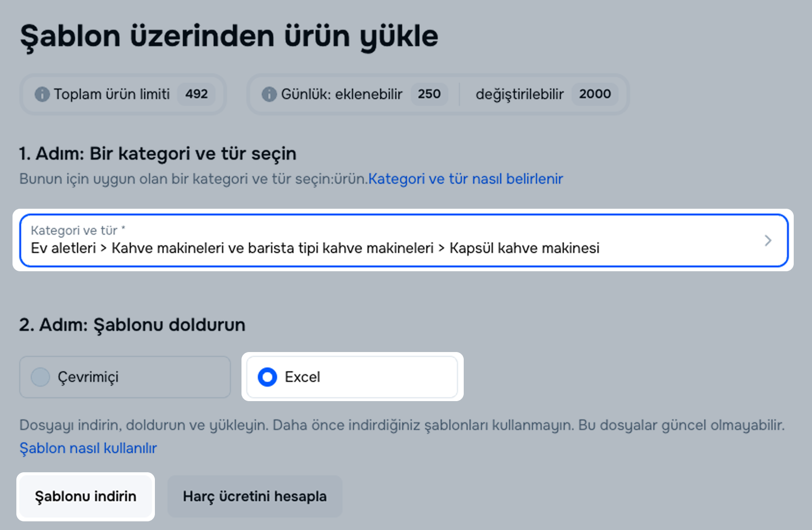
Task: Open 'Şablon nasıl kullanılır' help link
Action: [x=88, y=448]
